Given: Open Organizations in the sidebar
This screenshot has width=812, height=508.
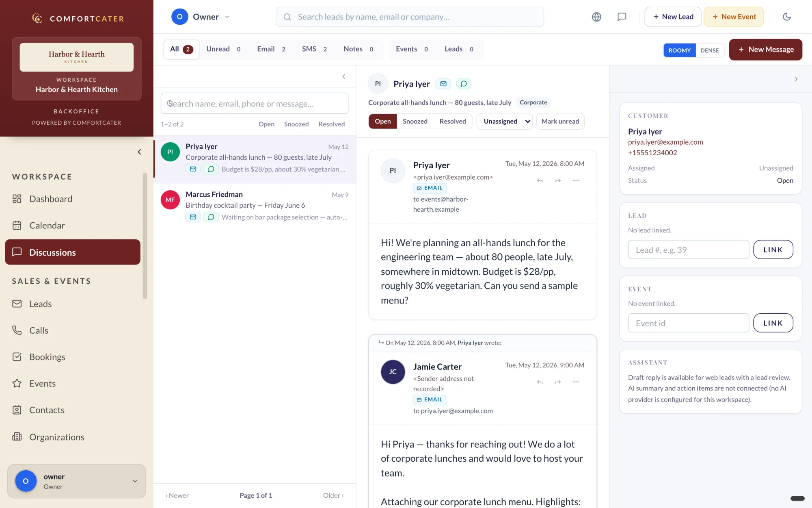Looking at the screenshot, I should pos(73,437).
